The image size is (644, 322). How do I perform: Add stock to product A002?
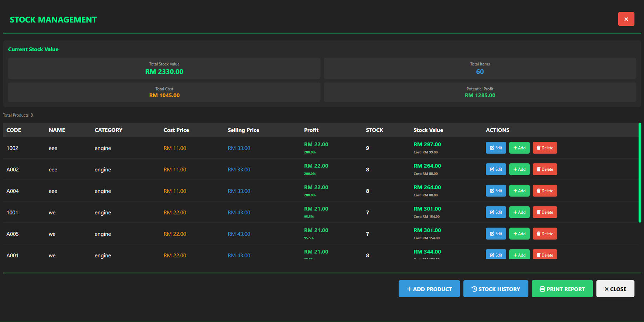(x=519, y=169)
